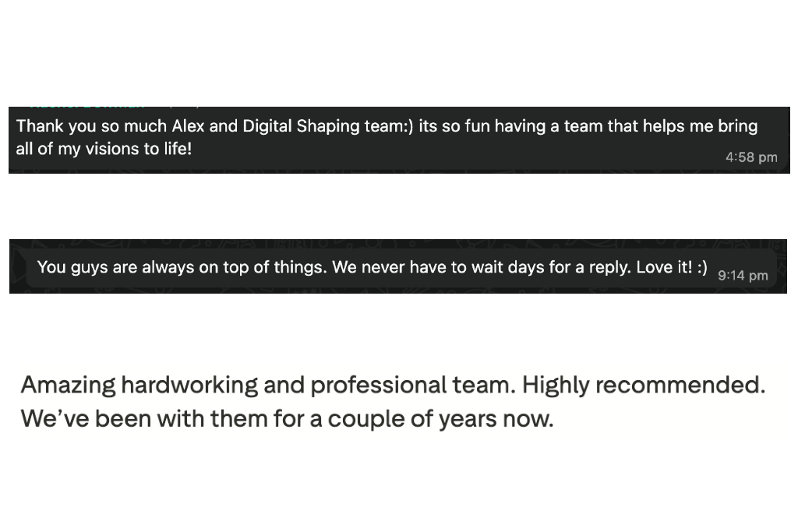The height and width of the screenshot is (532, 798).
Task: Click the 9:14 pm message timestamp
Action: [x=743, y=275]
